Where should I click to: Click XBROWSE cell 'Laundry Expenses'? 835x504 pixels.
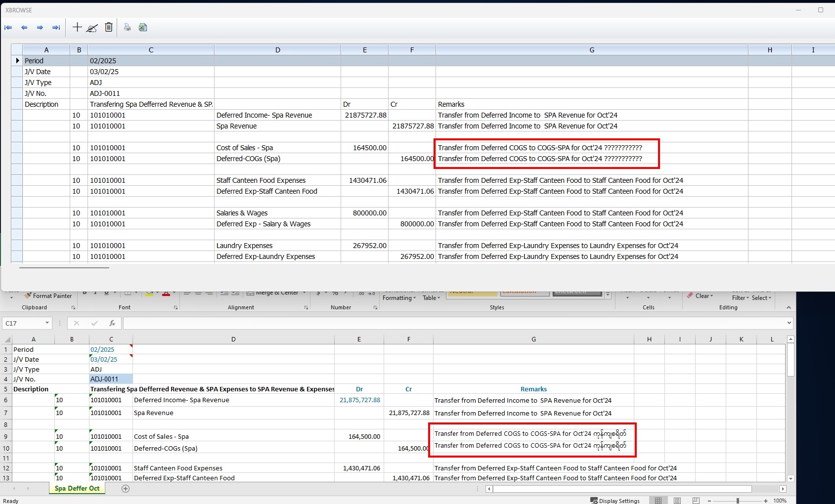(x=277, y=246)
